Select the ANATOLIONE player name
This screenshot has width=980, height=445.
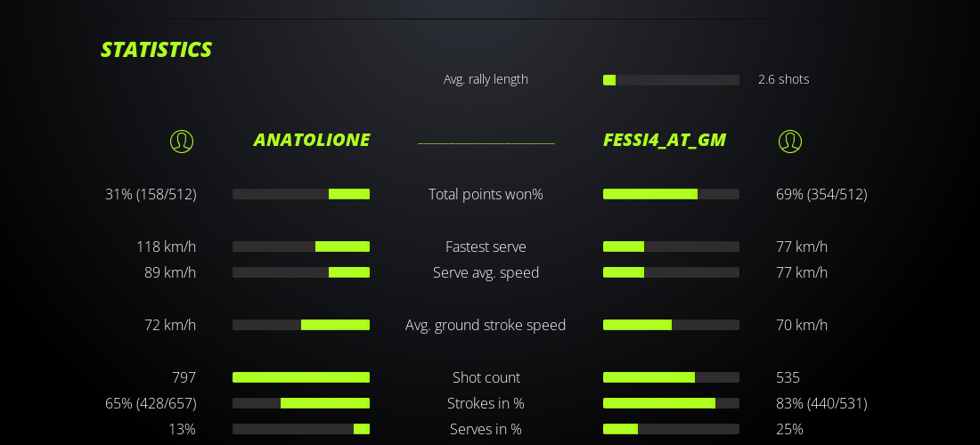(x=312, y=140)
